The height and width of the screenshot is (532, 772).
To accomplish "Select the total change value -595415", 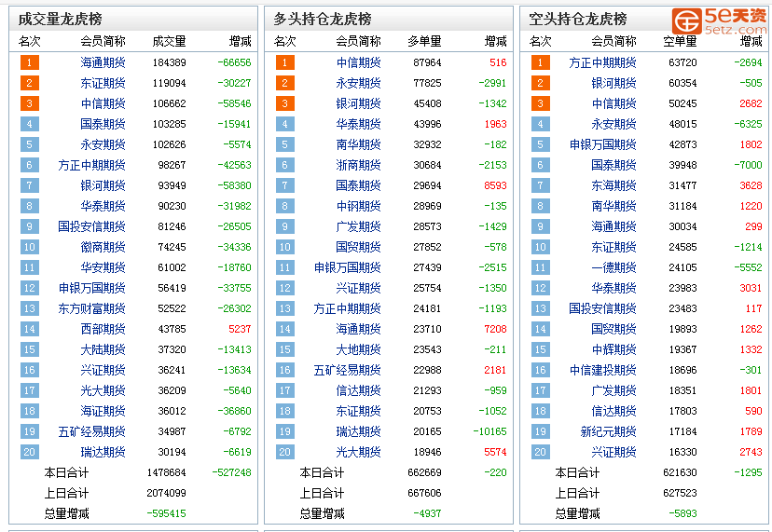I will [x=166, y=513].
